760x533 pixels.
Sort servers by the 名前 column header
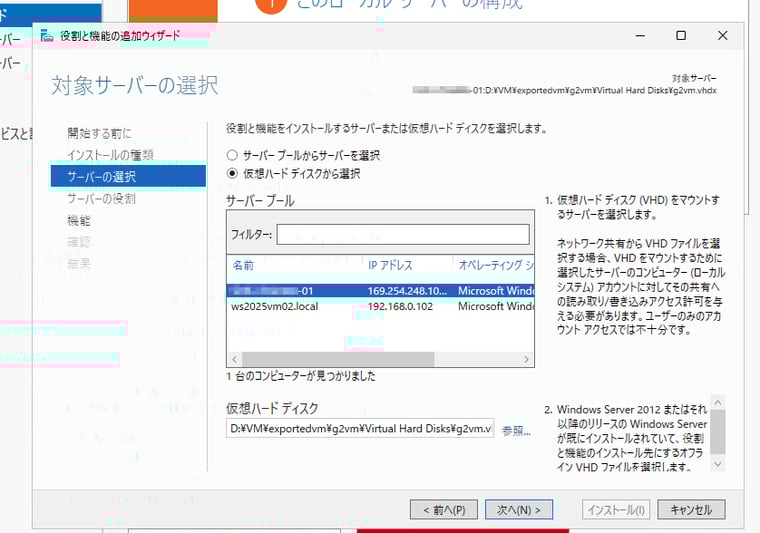(x=243, y=265)
